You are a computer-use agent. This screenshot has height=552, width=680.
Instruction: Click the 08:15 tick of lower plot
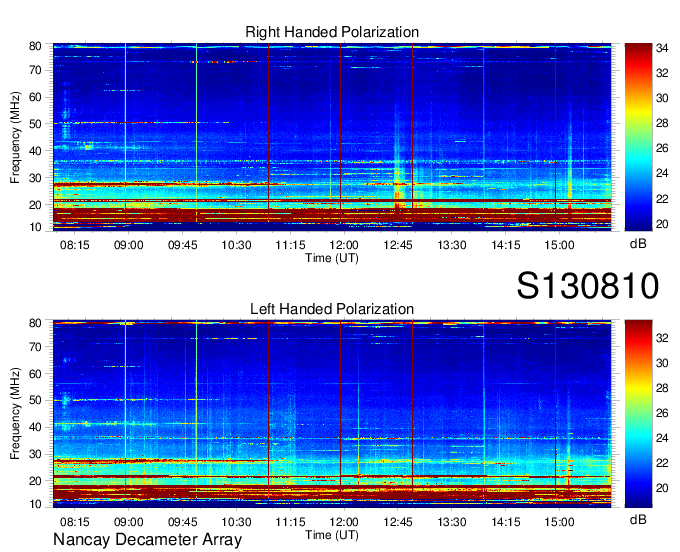click(75, 522)
